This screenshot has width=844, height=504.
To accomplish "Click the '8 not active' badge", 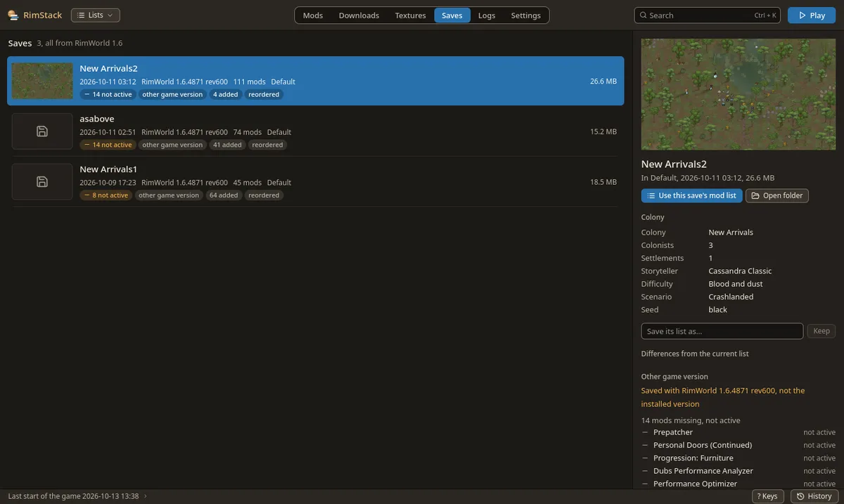I will 105,195.
